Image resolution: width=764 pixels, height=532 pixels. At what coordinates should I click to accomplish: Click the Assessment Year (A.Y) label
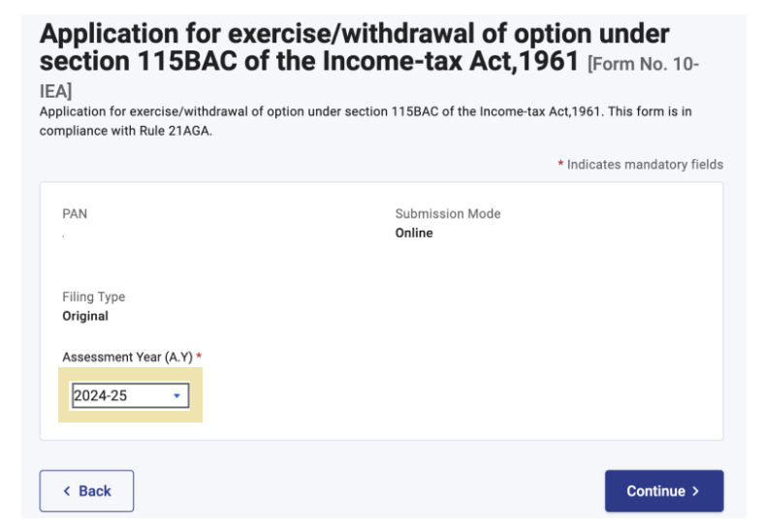point(127,358)
